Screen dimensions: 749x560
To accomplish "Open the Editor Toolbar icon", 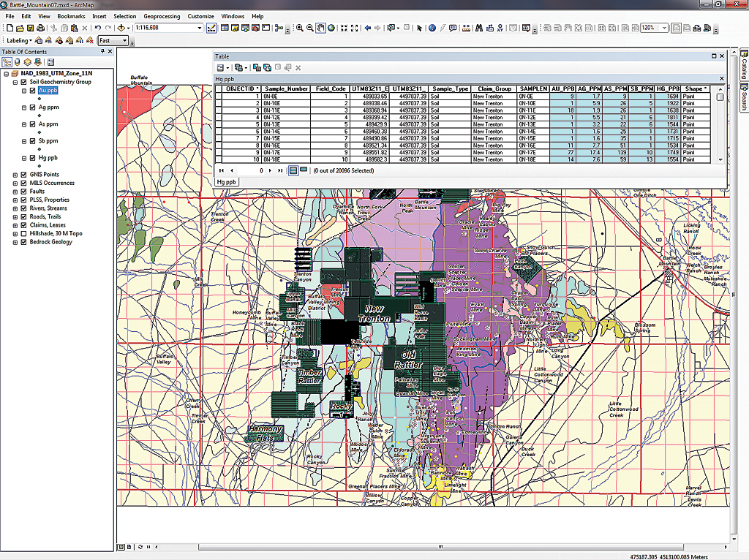I will (210, 29).
